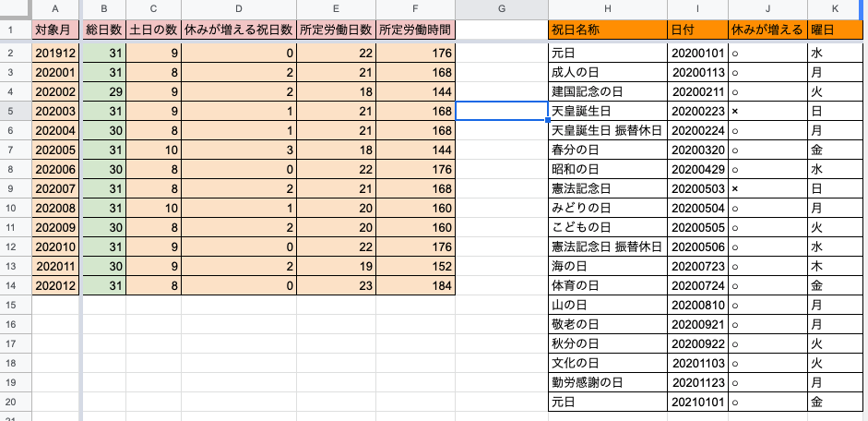868x421 pixels.
Task: Click the 文化の日 cell
Action: 608,364
